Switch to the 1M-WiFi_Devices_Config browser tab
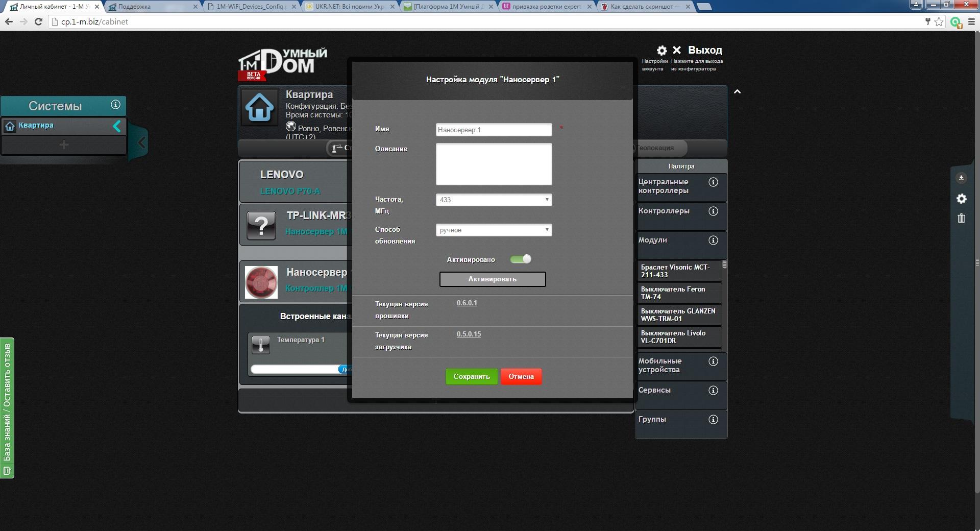The width and height of the screenshot is (980, 531). pos(251,7)
